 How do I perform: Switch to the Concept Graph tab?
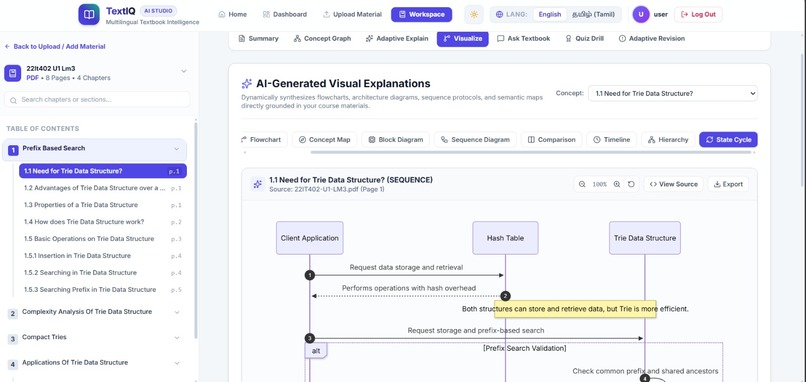click(322, 39)
